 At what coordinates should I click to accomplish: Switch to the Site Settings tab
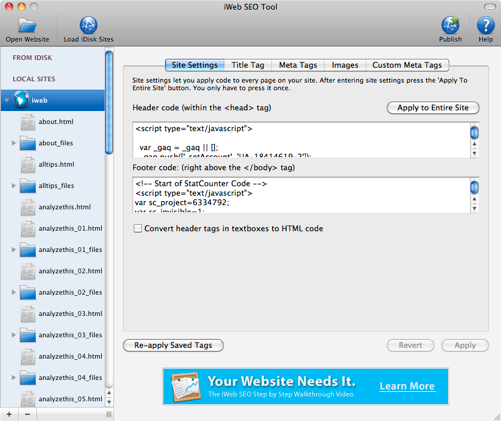pos(195,65)
